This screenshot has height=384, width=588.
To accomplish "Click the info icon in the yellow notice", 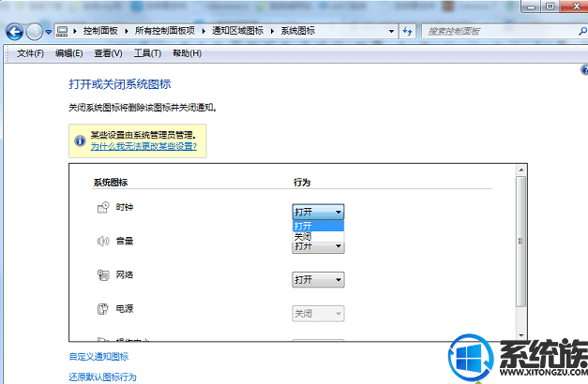I will (x=80, y=140).
